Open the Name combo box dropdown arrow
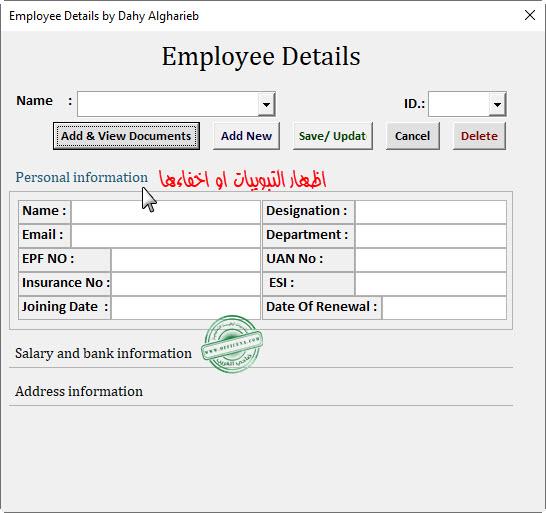Image resolution: width=546 pixels, height=513 pixels. [266, 104]
